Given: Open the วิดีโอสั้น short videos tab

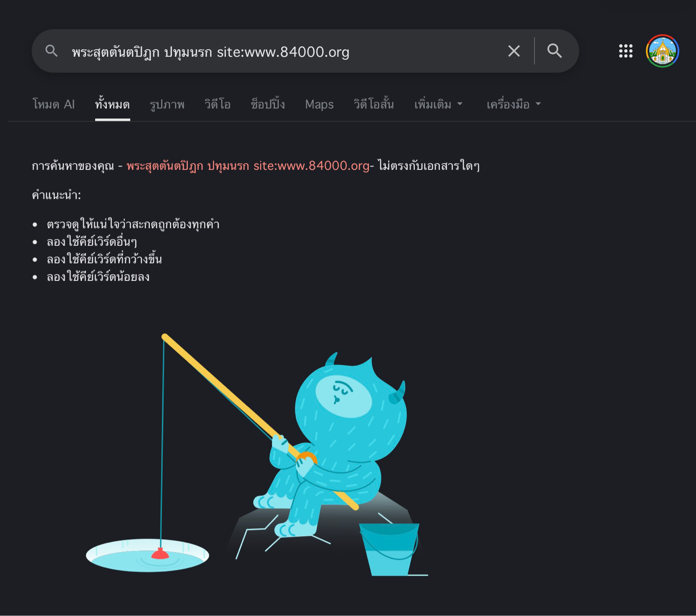Looking at the screenshot, I should (x=374, y=104).
